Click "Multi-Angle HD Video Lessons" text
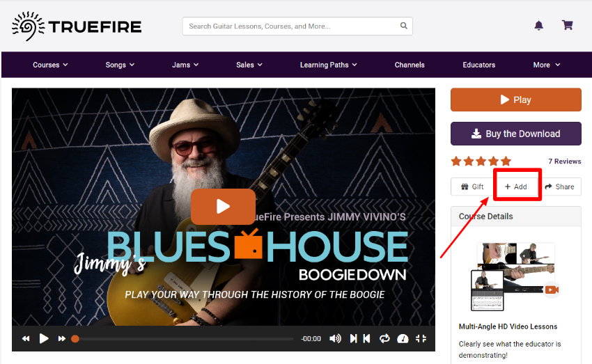Image resolution: width=592 pixels, height=364 pixels. (x=508, y=326)
